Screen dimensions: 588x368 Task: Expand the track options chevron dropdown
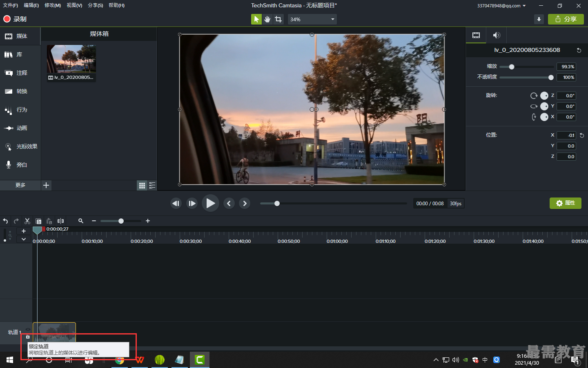pos(24,239)
